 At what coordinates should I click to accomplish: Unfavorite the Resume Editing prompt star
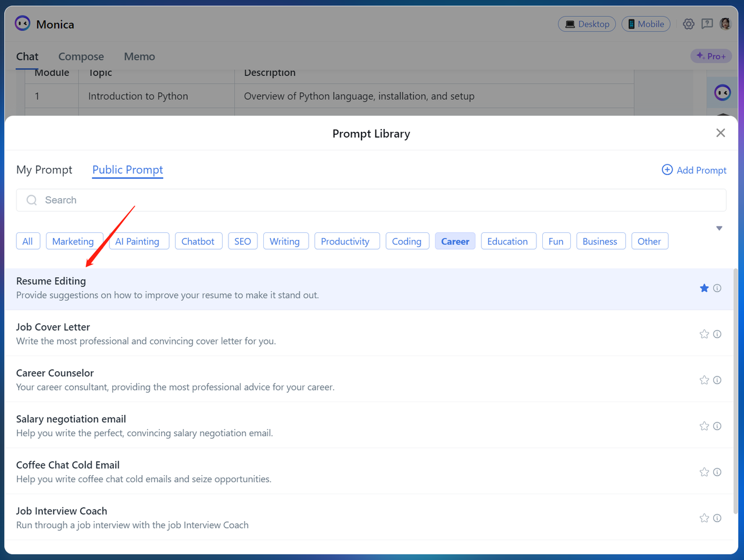[x=704, y=288]
